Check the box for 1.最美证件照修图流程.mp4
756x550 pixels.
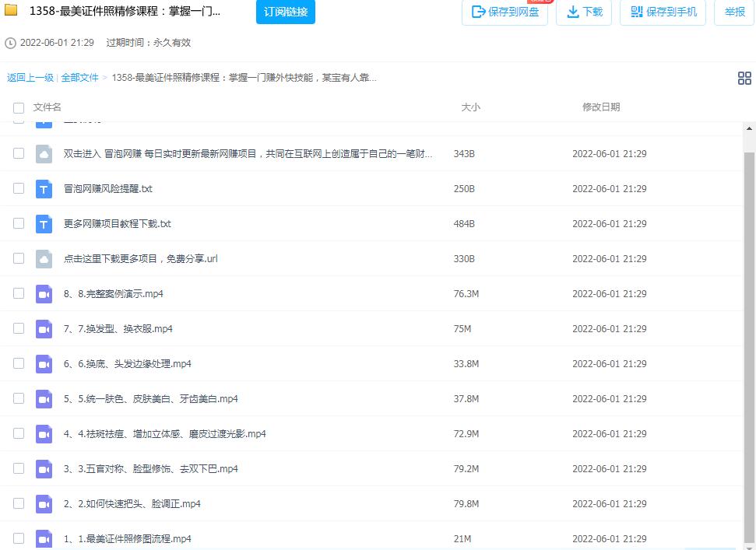click(x=19, y=538)
